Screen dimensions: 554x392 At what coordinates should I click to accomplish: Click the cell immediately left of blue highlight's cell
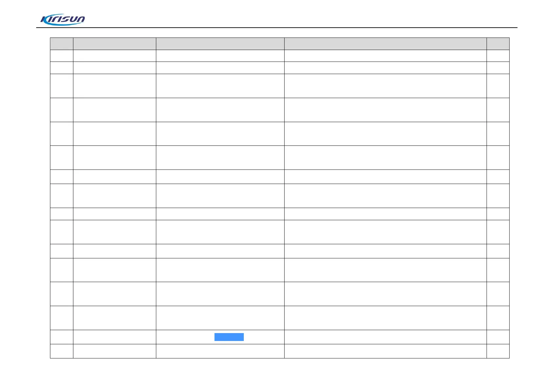pos(114,337)
